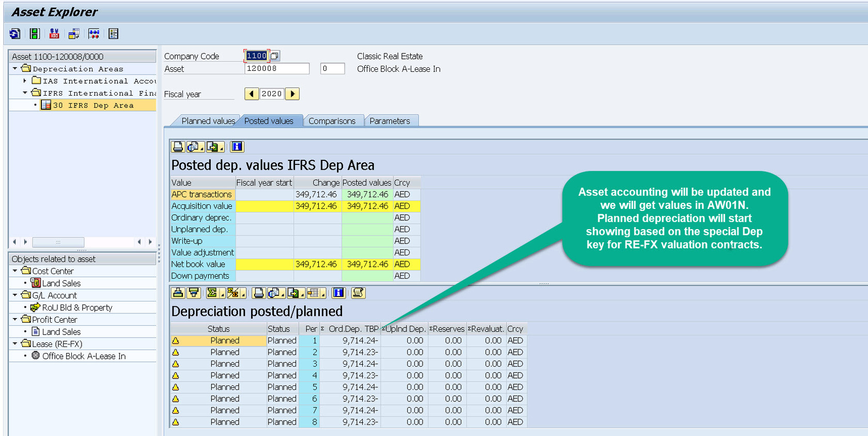
Task: Click the red depreciation calculation icon
Action: (54, 34)
